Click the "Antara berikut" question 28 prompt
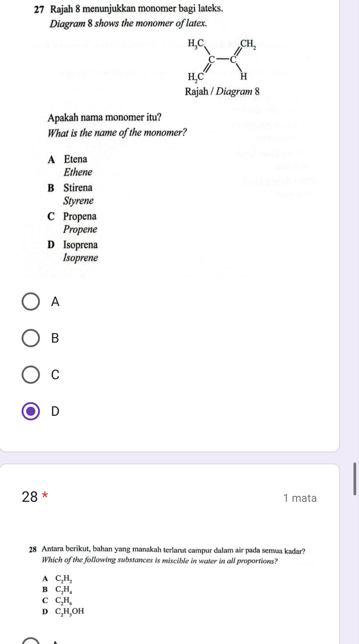This screenshot has height=644, width=359. tap(173, 550)
